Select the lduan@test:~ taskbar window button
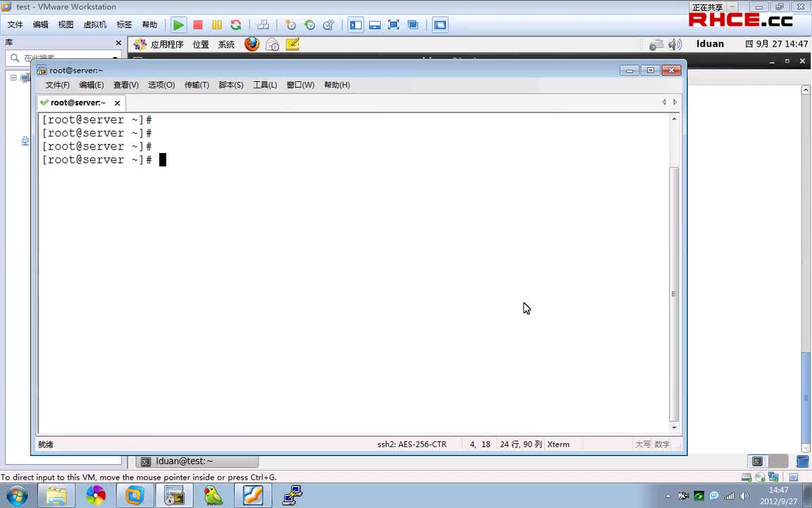The height and width of the screenshot is (508, 812). coord(197,461)
